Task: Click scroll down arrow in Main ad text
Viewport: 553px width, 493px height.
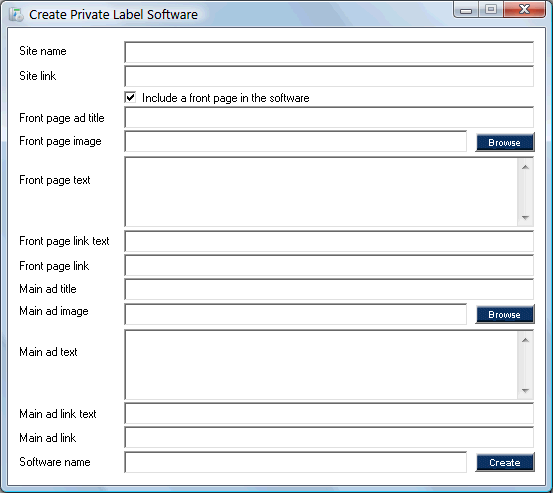Action: 525,391
